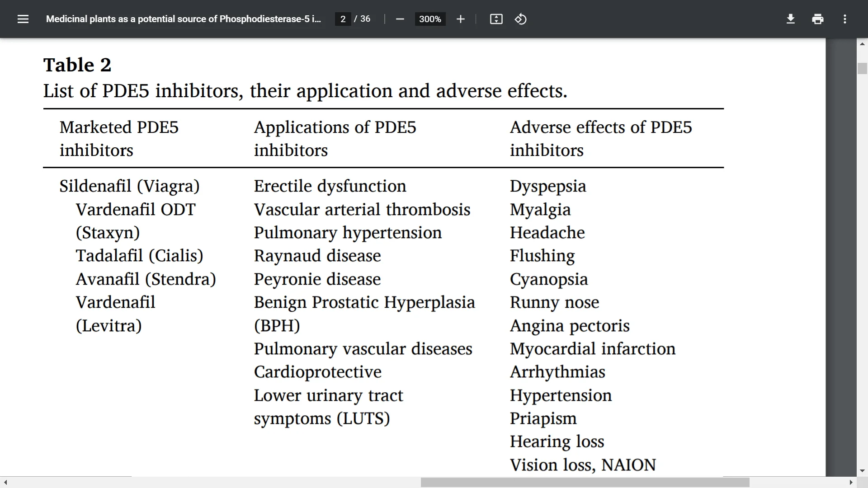Click 'Priapism' adverse effect
Image resolution: width=868 pixels, height=488 pixels.
pyautogui.click(x=543, y=418)
